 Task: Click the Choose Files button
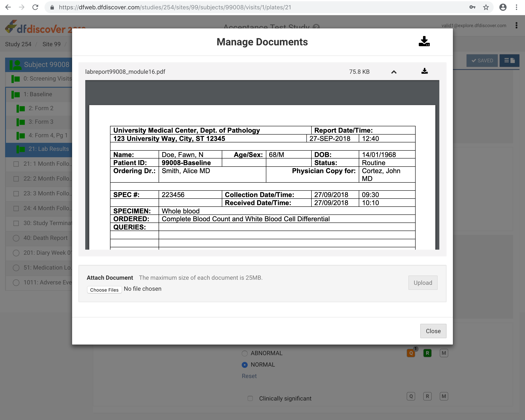click(x=104, y=290)
